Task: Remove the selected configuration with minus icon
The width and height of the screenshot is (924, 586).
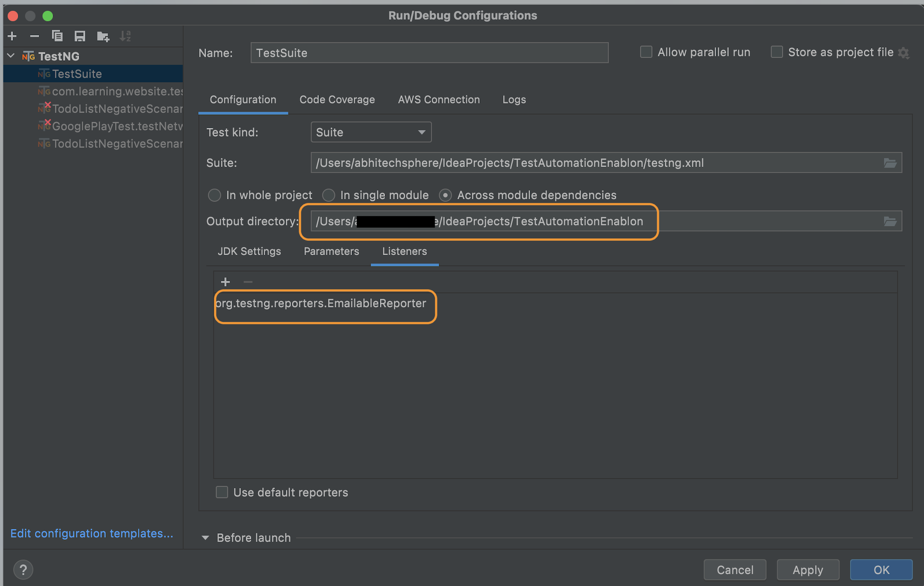Action: click(x=34, y=36)
